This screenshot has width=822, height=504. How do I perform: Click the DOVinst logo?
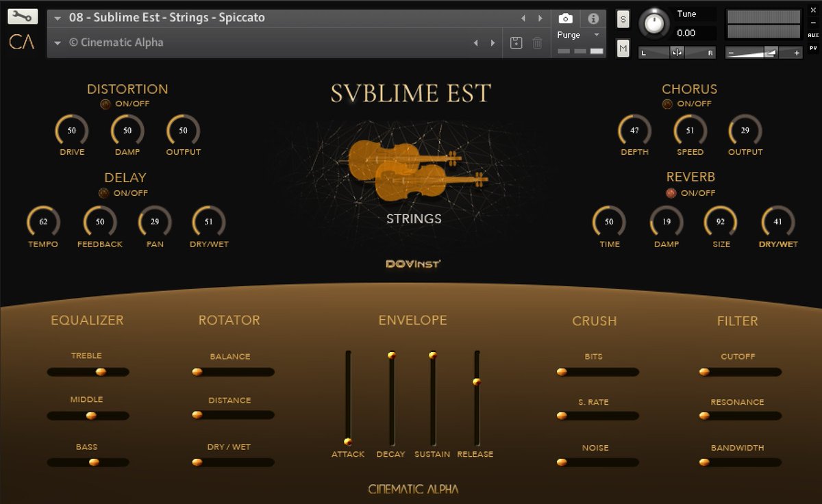click(413, 264)
